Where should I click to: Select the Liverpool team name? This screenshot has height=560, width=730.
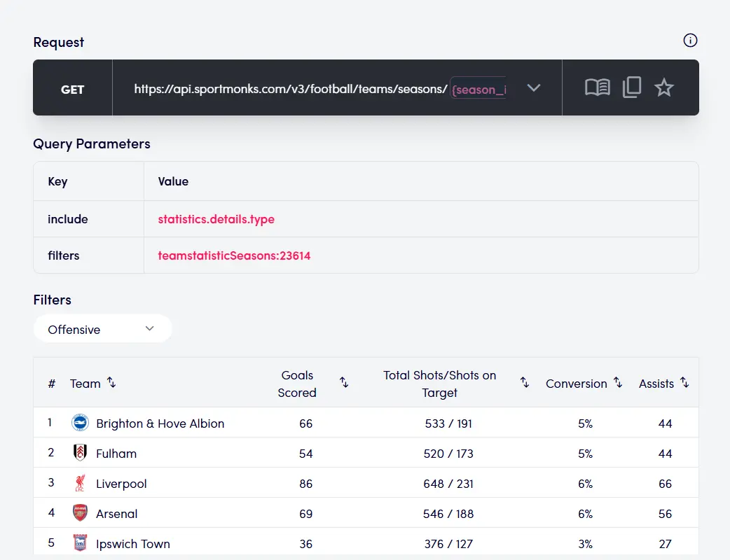tap(121, 484)
